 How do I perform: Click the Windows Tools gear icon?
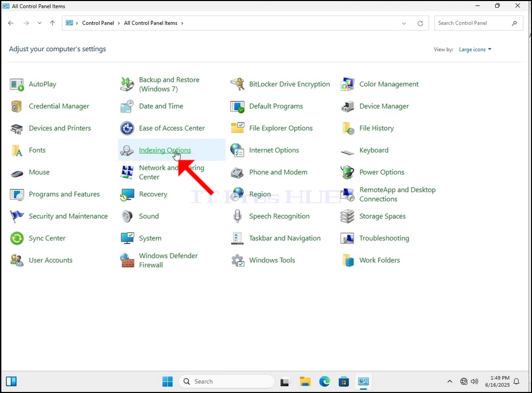pyautogui.click(x=237, y=261)
